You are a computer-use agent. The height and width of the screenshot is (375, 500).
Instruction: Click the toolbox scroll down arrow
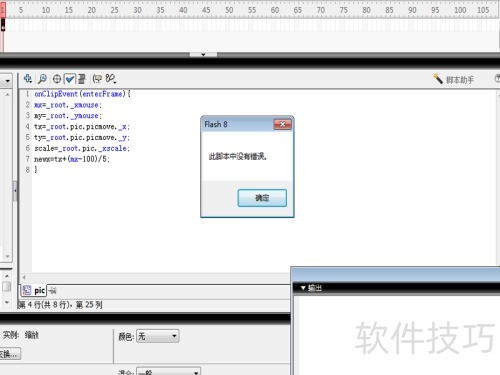pos(7,256)
